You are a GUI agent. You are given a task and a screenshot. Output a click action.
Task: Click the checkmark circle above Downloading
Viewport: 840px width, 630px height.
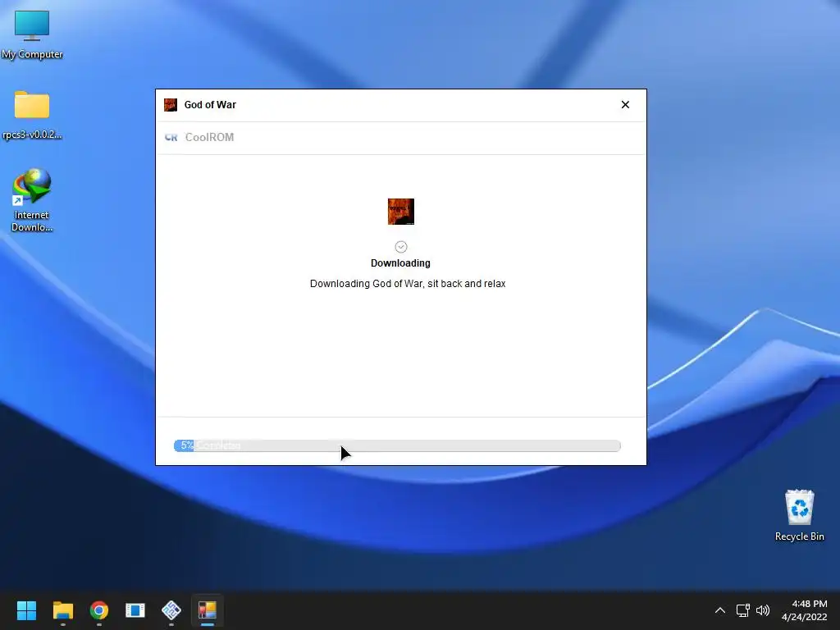click(x=400, y=246)
